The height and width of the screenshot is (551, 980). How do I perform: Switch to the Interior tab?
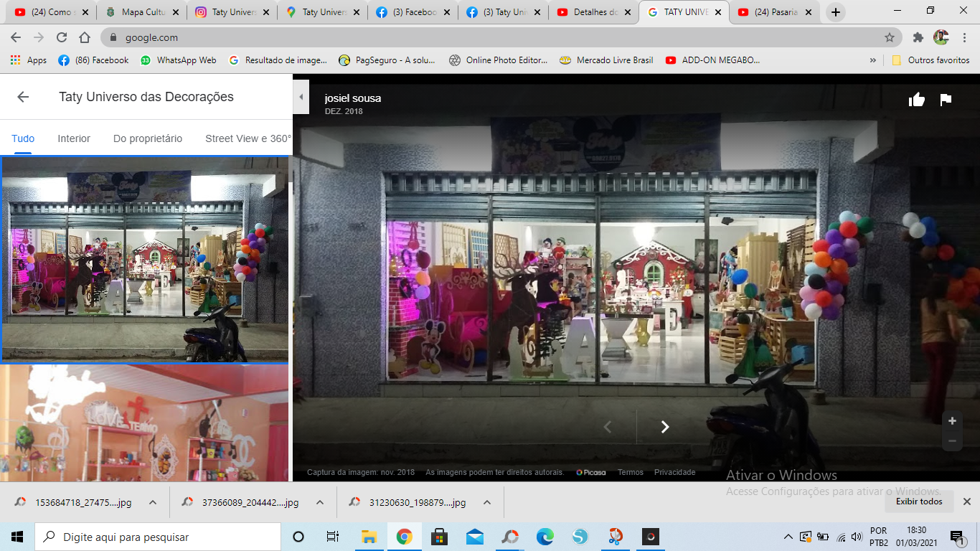(74, 138)
